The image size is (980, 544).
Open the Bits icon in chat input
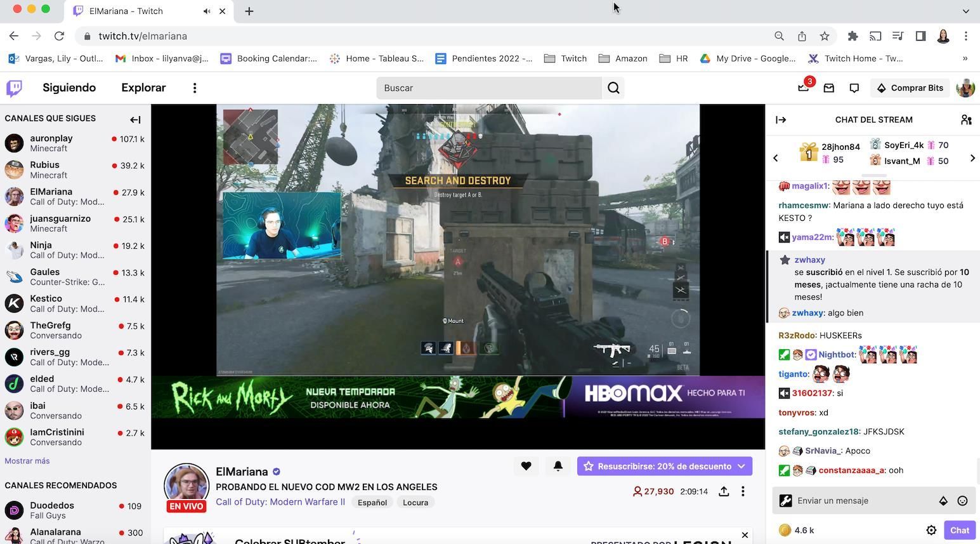coord(943,501)
